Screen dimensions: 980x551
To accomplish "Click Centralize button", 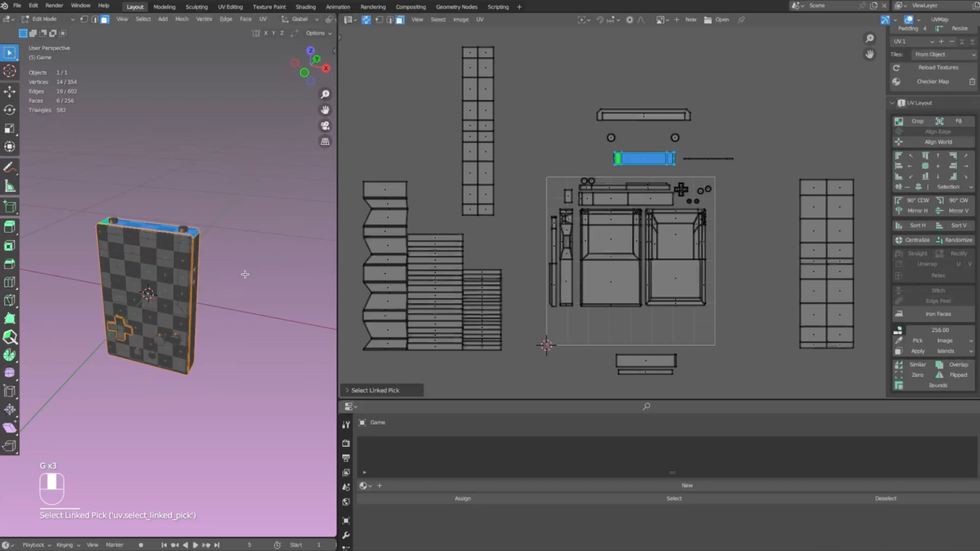I will [913, 240].
